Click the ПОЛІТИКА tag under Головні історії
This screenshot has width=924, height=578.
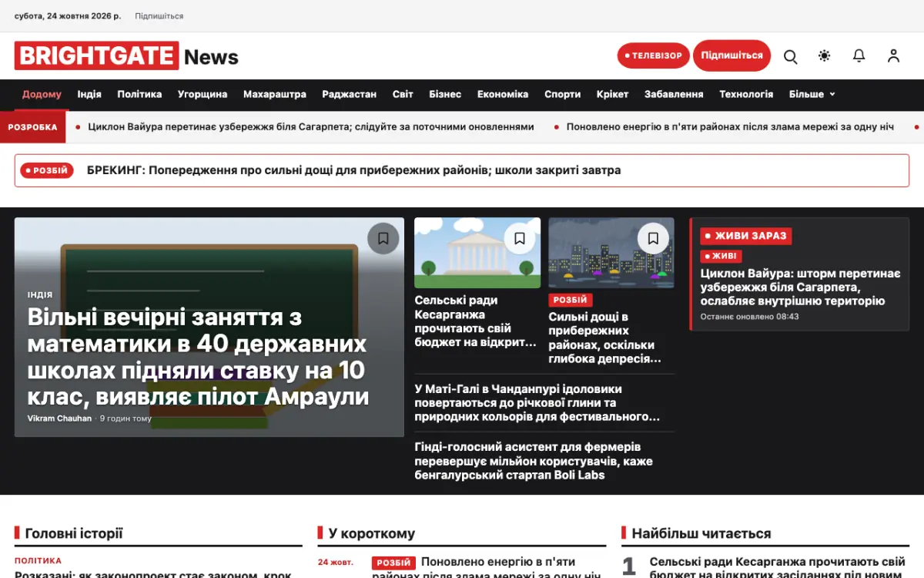click(x=38, y=561)
